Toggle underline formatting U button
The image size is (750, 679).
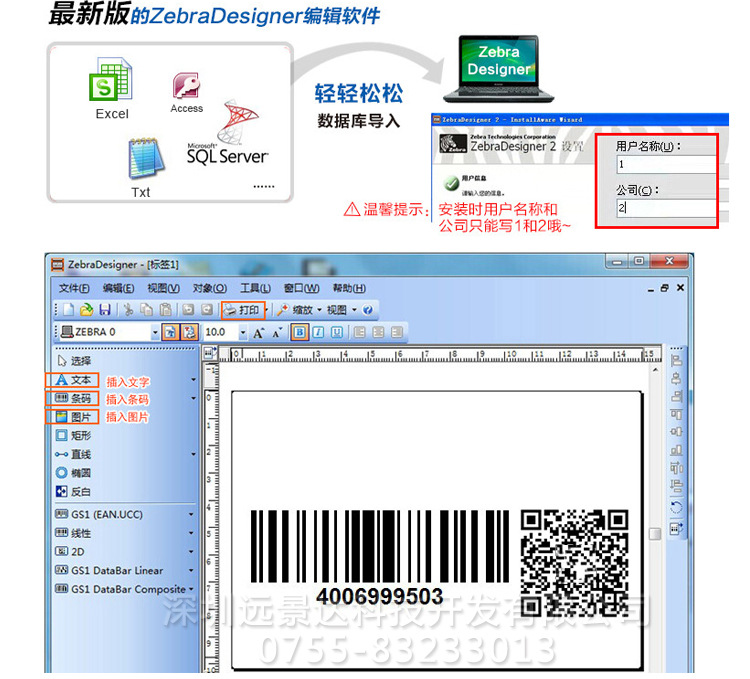[337, 332]
